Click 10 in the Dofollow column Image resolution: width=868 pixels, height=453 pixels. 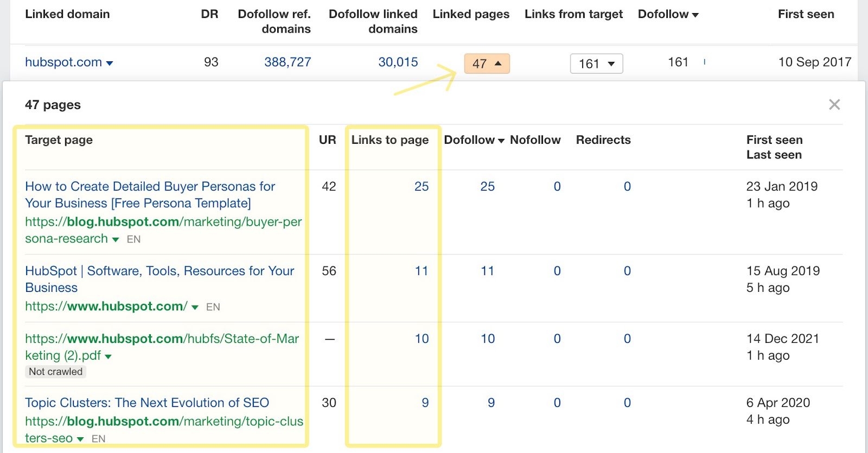[x=488, y=339]
